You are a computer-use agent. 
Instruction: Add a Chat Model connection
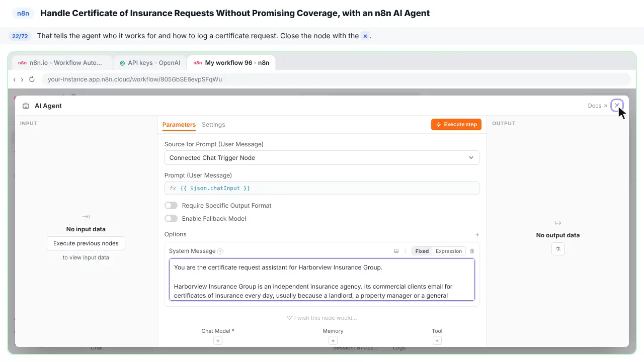pos(218,341)
